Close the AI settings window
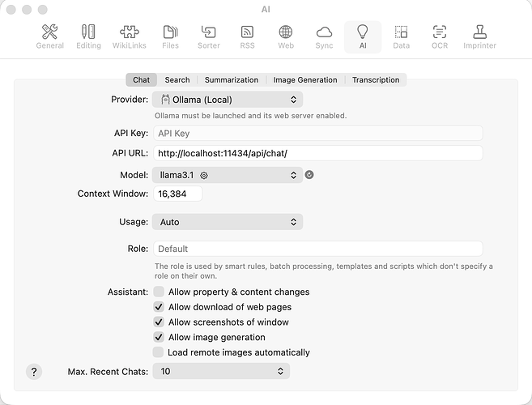This screenshot has height=405, width=532. pyautogui.click(x=11, y=10)
